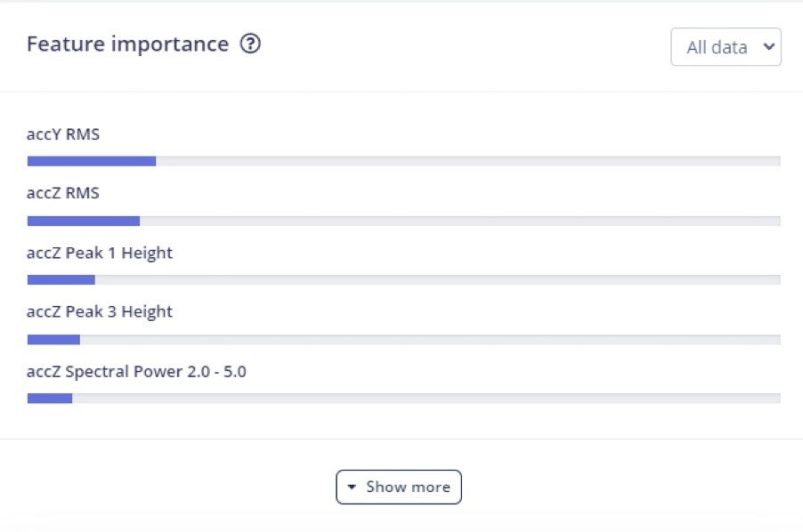Click the accZ Peak 3 Height label
The height and width of the screenshot is (532, 803).
click(x=100, y=311)
